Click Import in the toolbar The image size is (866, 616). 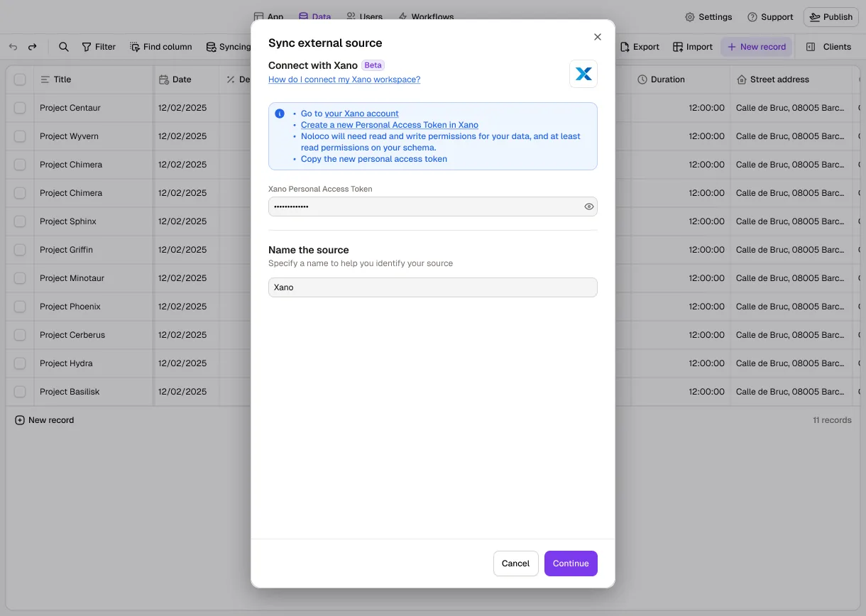tap(693, 47)
